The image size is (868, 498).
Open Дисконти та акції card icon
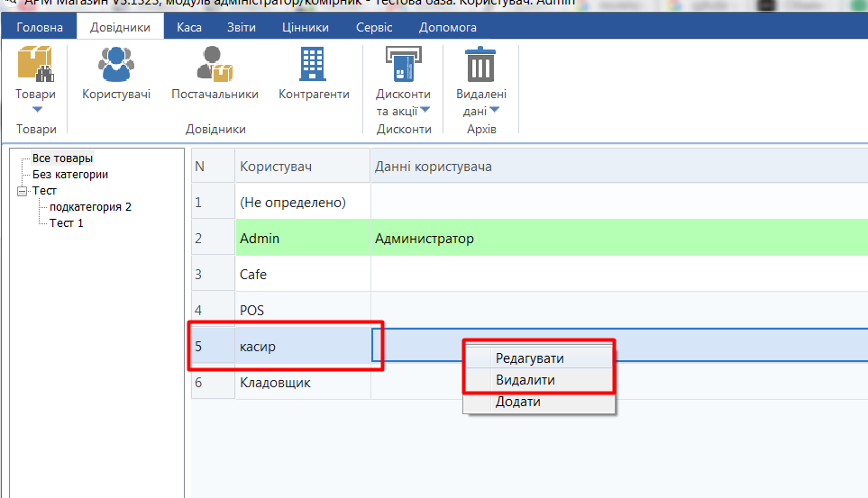pyautogui.click(x=404, y=64)
